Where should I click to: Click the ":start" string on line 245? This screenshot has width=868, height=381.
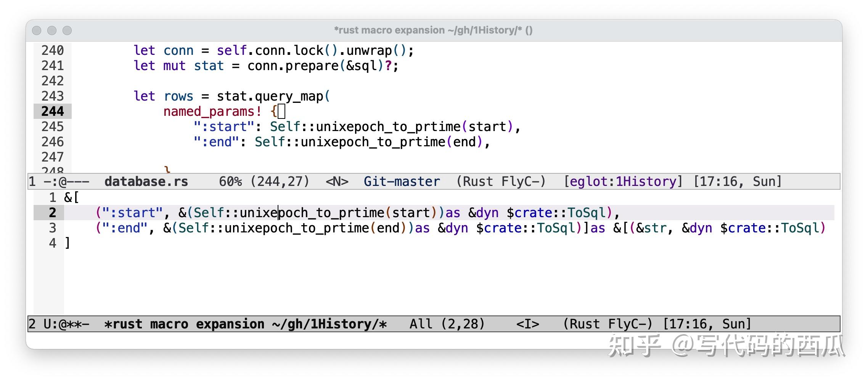(x=224, y=126)
